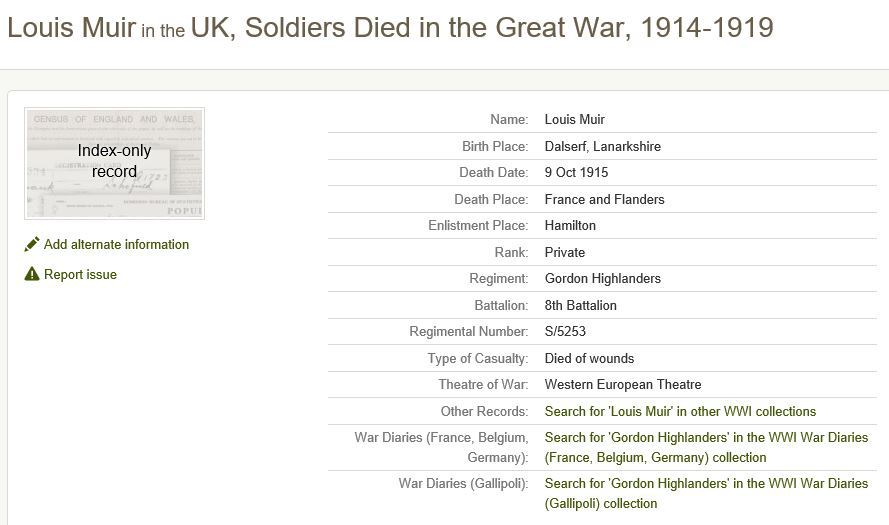This screenshot has height=525, width=889.
Task: Click the Index-only record thumbnail
Action: point(114,163)
